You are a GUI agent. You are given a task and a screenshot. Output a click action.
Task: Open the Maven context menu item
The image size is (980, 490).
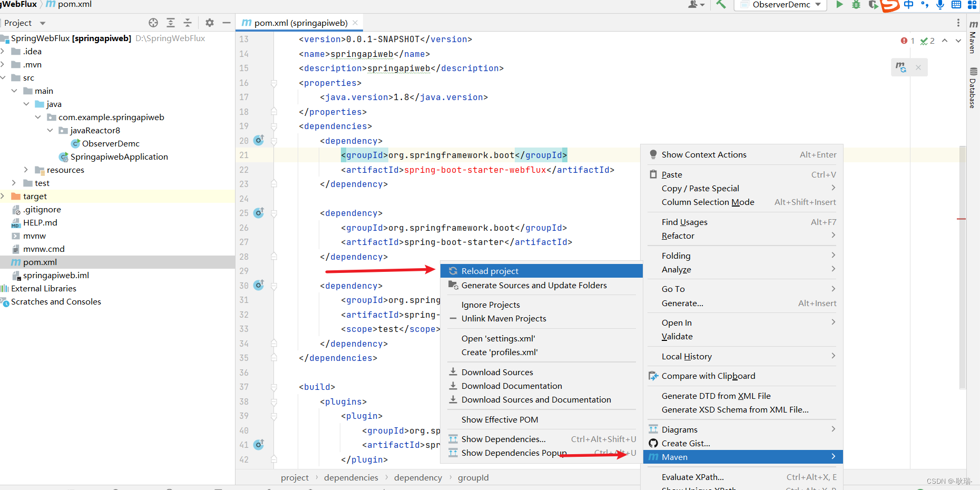tap(743, 457)
